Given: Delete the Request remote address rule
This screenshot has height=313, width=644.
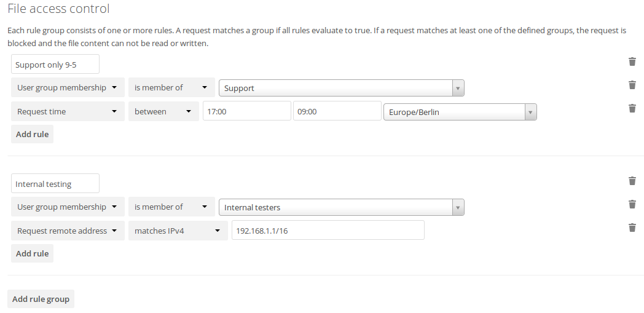Looking at the screenshot, I should point(632,228).
